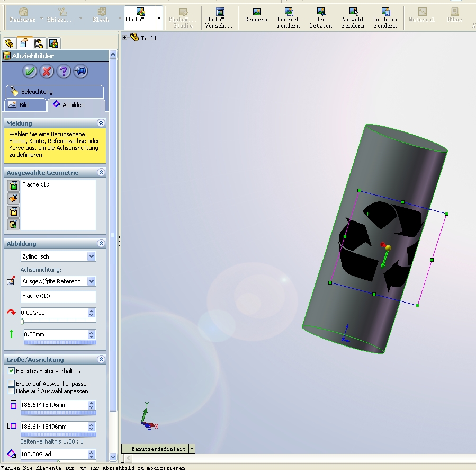Toggle Fixiertes Seitenverhältnis checkbox
Screen dimensions: 476x470
point(11,371)
